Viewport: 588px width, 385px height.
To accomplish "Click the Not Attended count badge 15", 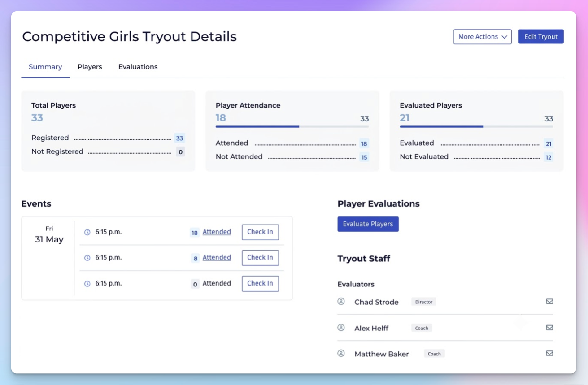I will click(364, 157).
